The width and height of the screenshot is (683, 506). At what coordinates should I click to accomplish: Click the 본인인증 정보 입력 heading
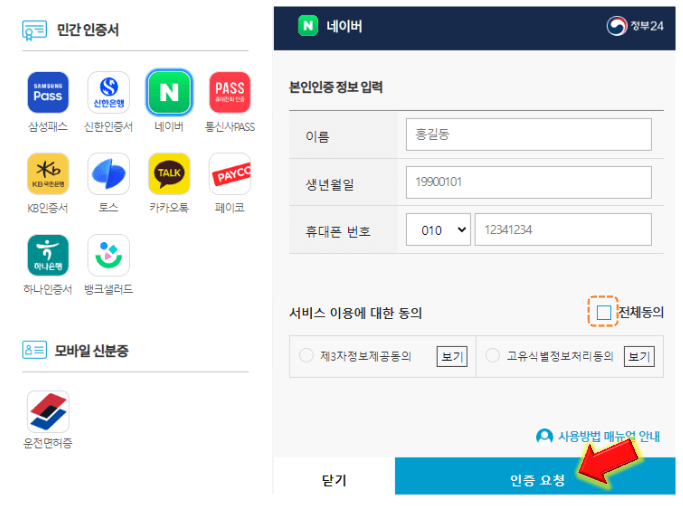336,87
